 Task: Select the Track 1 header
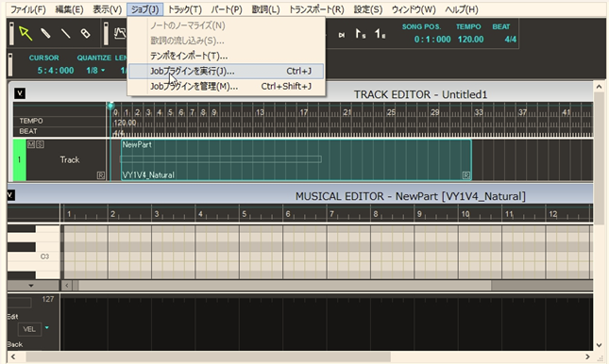(66, 160)
